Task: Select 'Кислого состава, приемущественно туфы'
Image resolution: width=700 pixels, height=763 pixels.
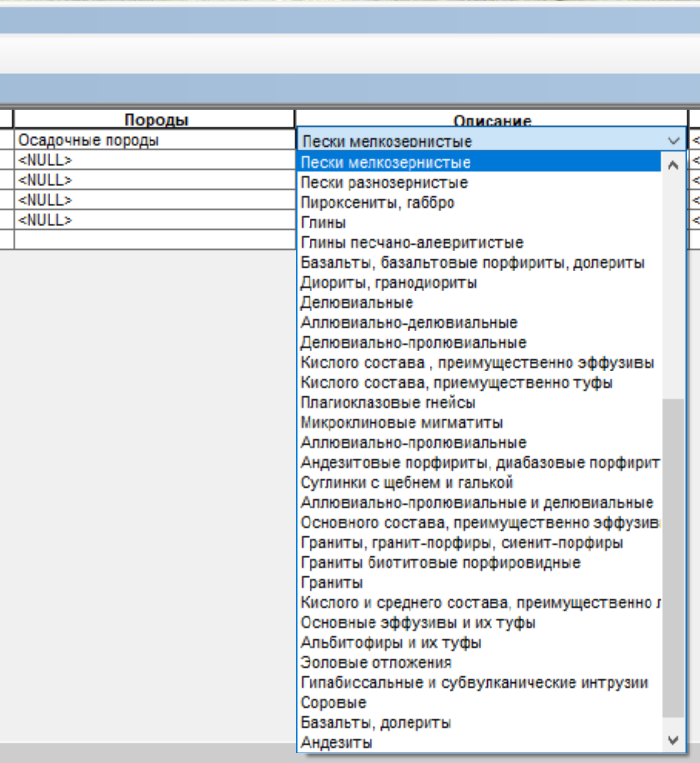Action: click(x=479, y=383)
